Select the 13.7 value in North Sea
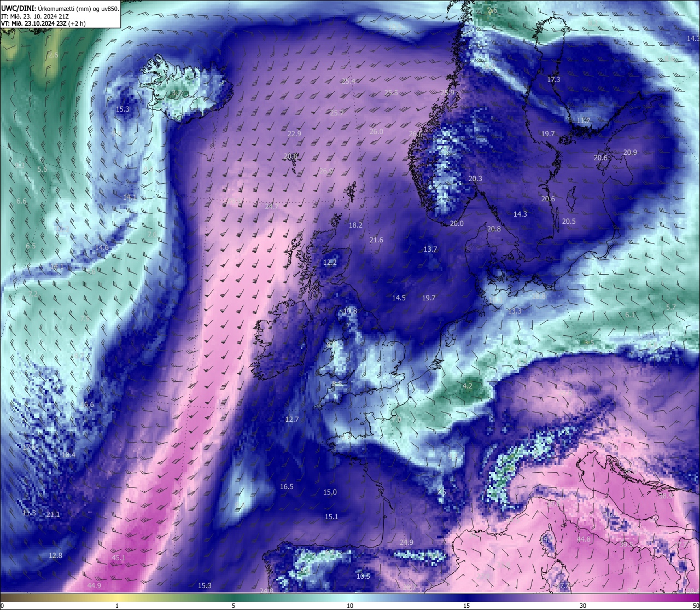Image resolution: width=700 pixels, height=610 pixels. tap(430, 249)
